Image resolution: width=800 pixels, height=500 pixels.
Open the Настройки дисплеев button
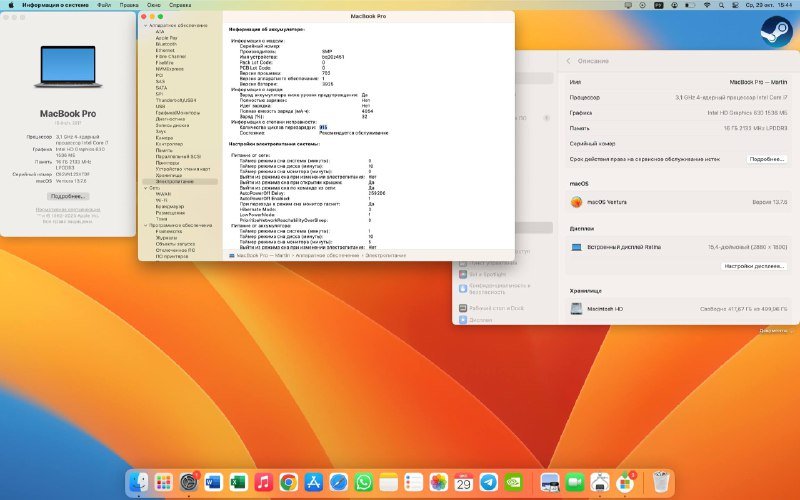754,266
